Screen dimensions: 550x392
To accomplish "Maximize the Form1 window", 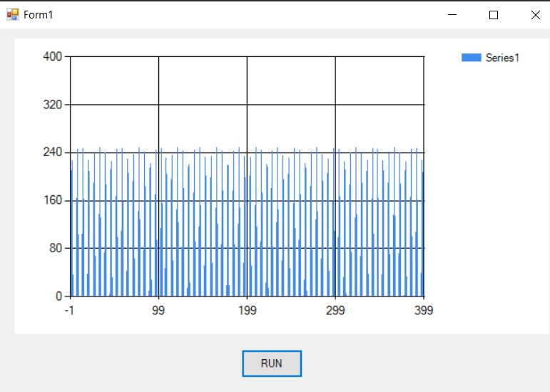I will [x=494, y=15].
